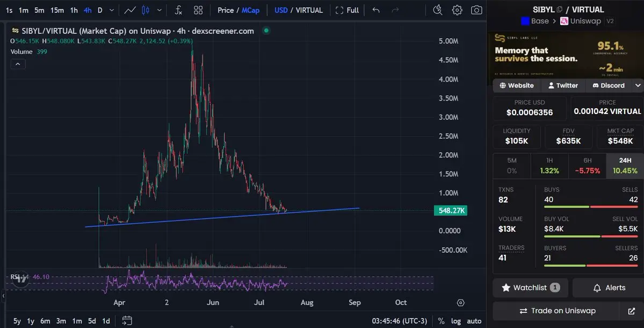This screenshot has height=328, width=644.
Task: Click the Volume indicator label
Action: tap(21, 52)
